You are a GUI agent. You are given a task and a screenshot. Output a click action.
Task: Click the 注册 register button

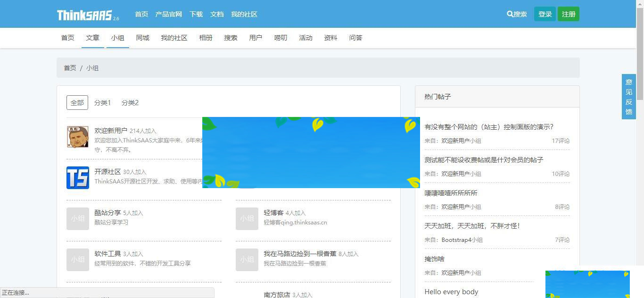569,14
